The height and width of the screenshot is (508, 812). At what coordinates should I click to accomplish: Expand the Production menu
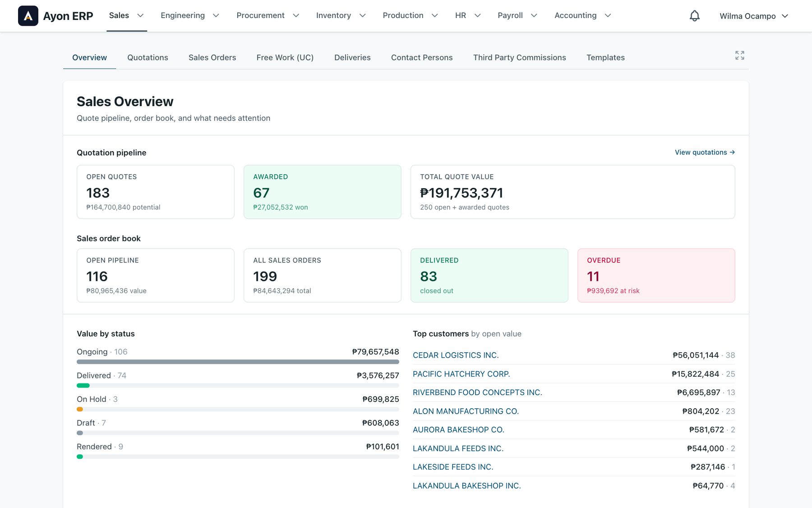tap(411, 16)
